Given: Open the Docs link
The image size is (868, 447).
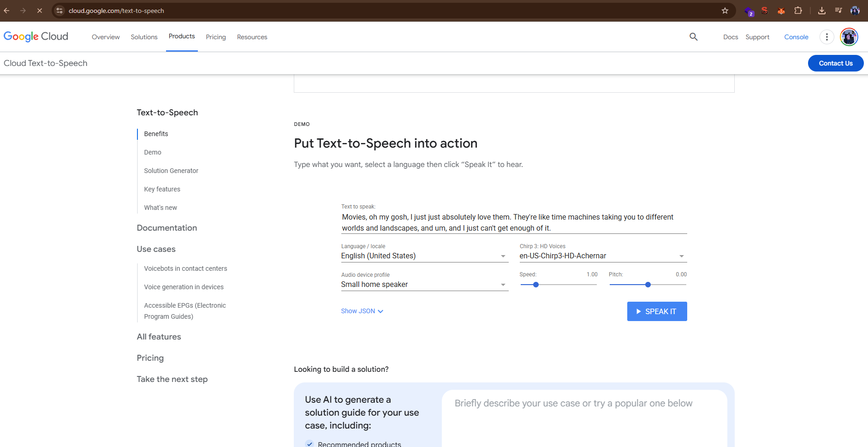Looking at the screenshot, I should 731,37.
